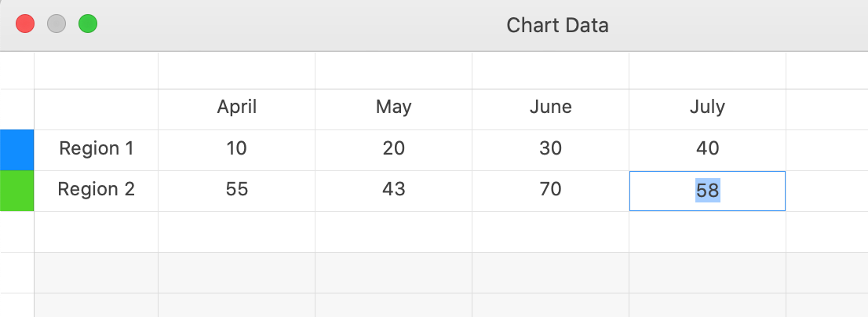Zoom the Chart Data window with green button

88,24
